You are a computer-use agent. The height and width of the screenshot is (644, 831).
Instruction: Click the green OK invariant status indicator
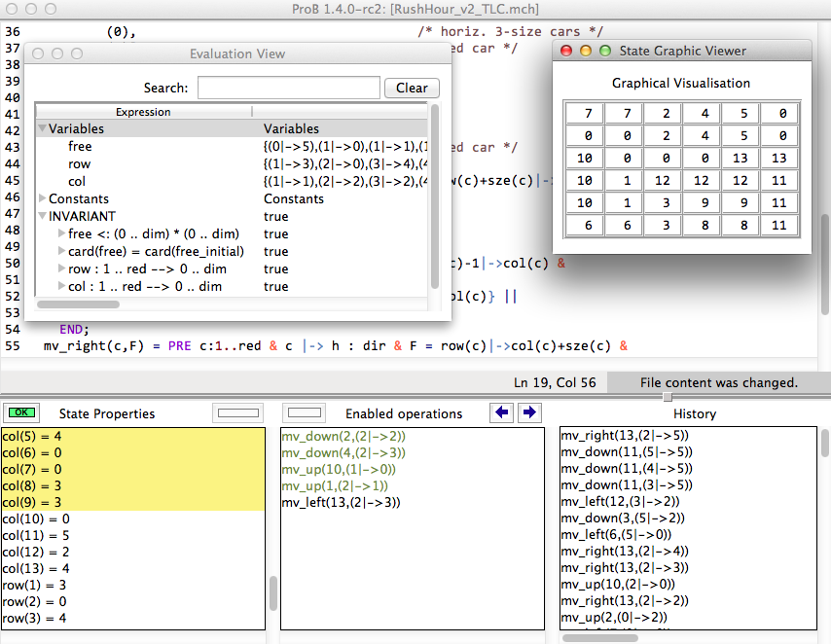click(19, 413)
